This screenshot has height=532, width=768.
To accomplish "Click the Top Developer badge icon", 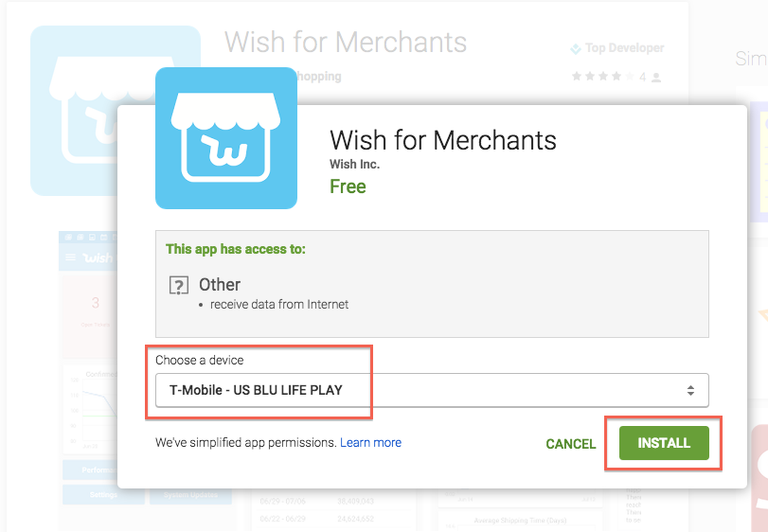I will coord(576,48).
